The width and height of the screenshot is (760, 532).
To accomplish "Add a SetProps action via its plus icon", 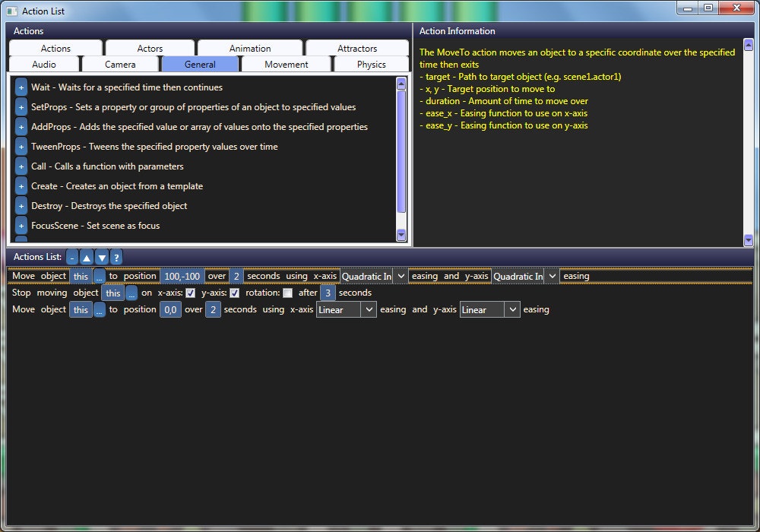I will point(21,107).
